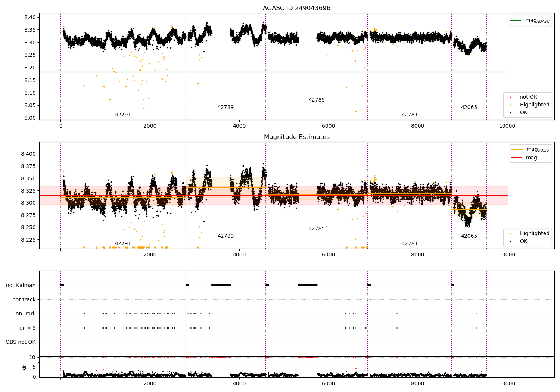Click obsid label 42065 in AGASC ID plot
Viewport: 560px width, 392px height.
click(469, 108)
